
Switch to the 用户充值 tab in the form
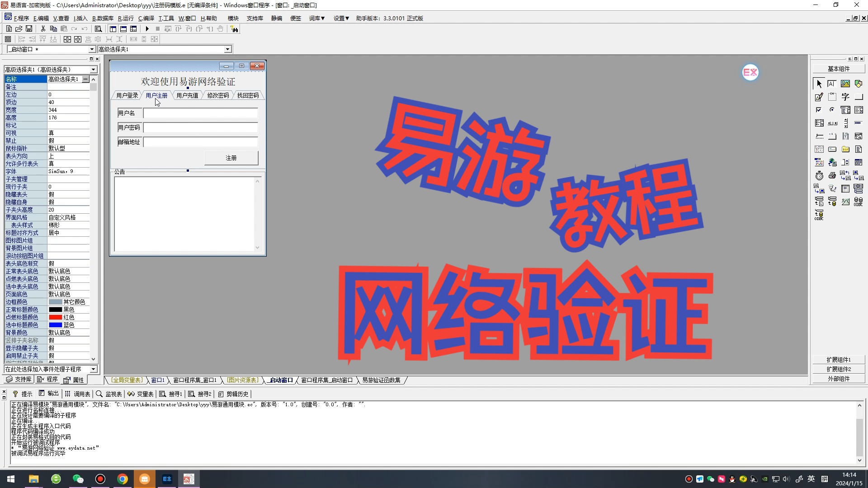[187, 95]
